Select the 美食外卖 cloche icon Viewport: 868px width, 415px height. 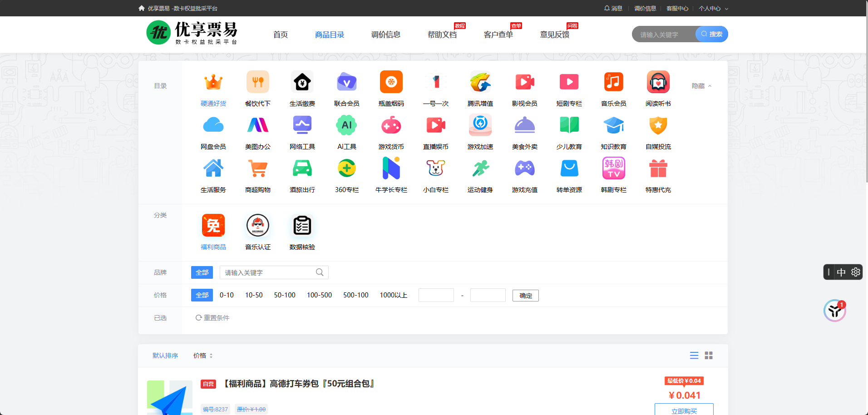click(x=525, y=125)
